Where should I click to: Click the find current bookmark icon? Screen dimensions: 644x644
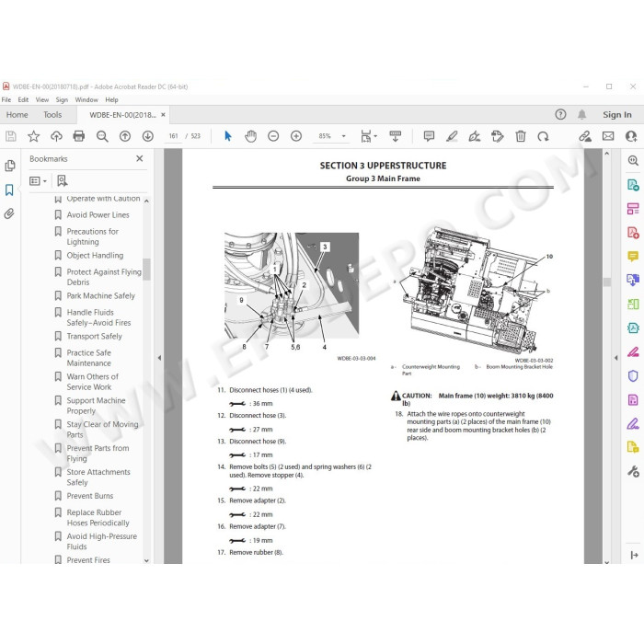click(62, 180)
